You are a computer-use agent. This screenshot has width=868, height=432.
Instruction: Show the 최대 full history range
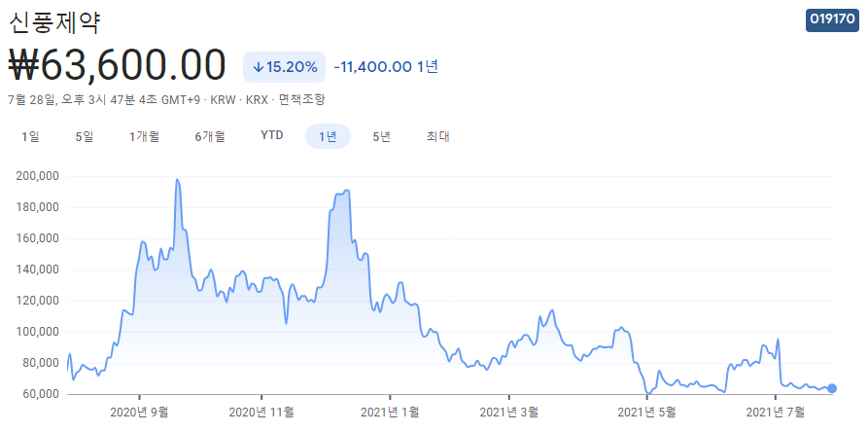(x=437, y=136)
